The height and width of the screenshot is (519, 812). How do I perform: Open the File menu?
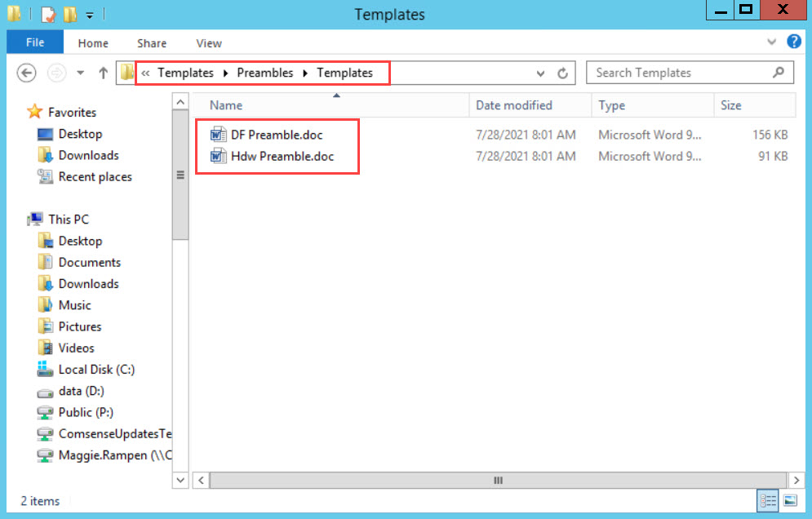click(35, 42)
